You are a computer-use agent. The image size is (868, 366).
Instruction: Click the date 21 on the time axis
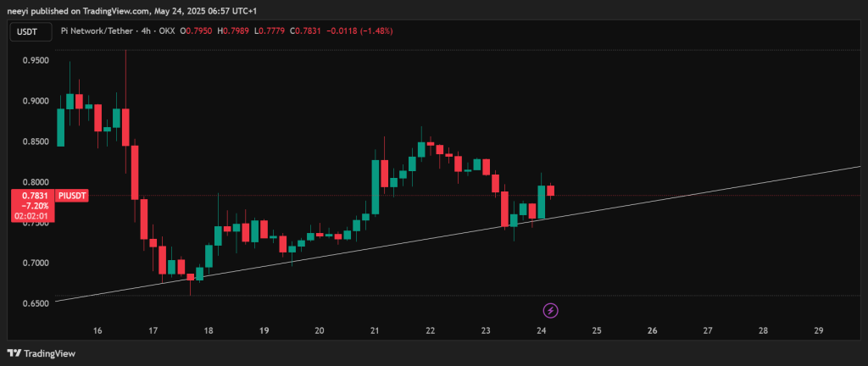(x=375, y=331)
